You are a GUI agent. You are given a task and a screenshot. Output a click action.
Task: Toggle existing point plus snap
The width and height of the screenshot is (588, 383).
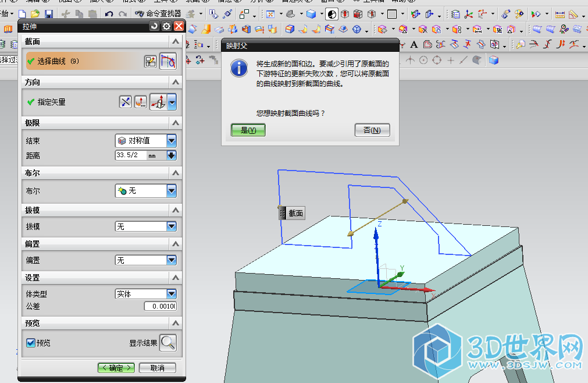[451, 60]
